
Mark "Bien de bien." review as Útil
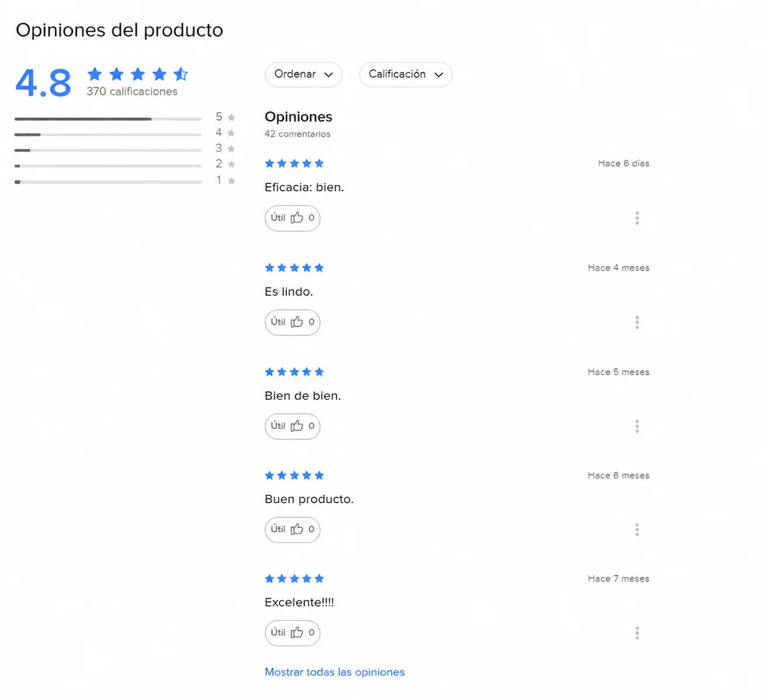pos(292,426)
